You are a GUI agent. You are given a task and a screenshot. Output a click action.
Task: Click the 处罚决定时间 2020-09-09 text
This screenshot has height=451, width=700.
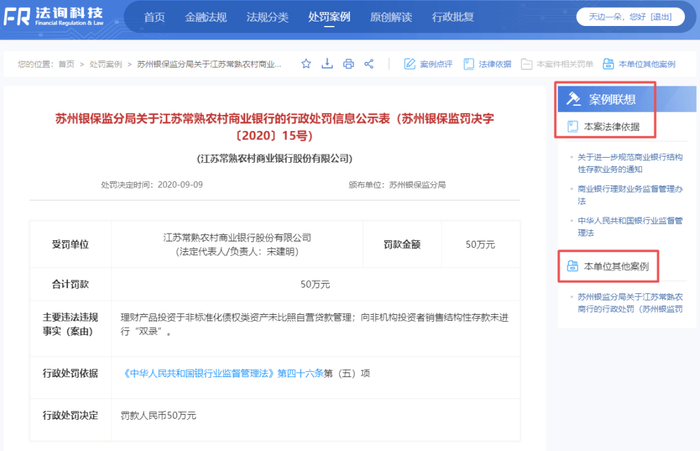click(152, 185)
